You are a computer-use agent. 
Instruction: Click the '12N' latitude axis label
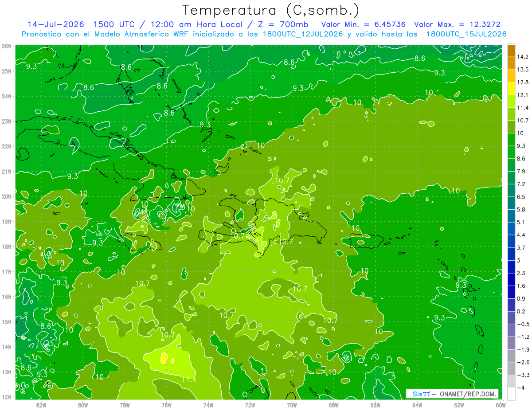(x=6, y=397)
